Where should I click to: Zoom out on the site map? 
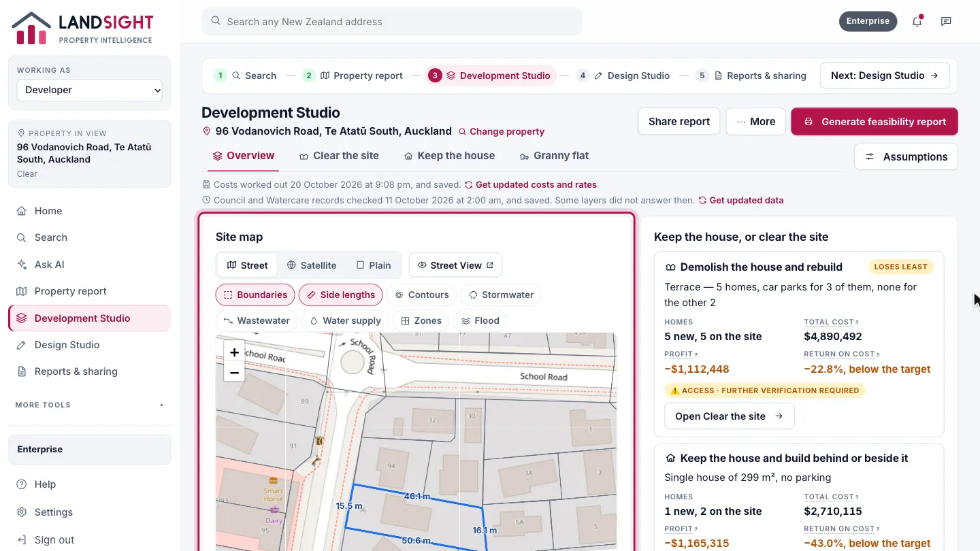(x=234, y=373)
